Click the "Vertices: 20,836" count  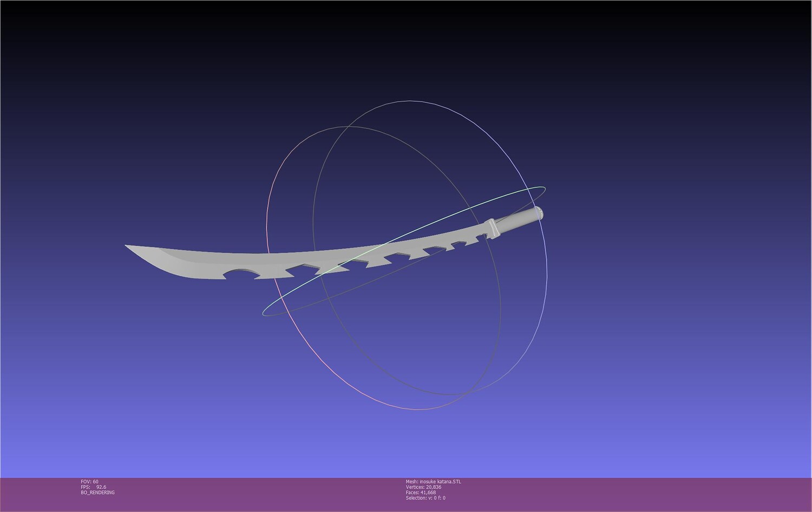point(423,487)
